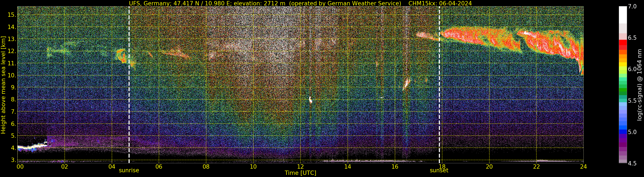Click the white dashed sunrise marker line

coord(129,85)
